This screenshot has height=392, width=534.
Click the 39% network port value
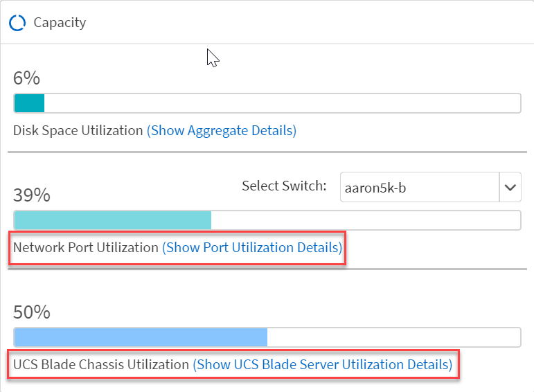[32, 195]
